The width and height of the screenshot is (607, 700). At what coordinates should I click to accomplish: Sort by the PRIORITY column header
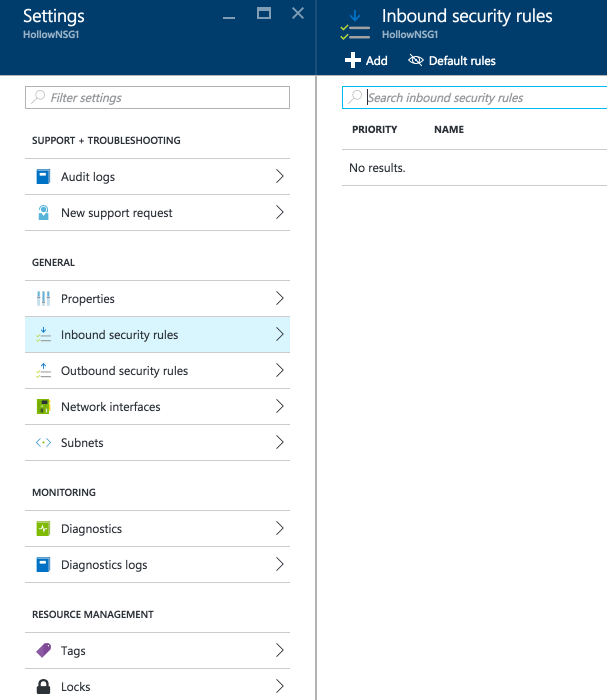(x=374, y=129)
